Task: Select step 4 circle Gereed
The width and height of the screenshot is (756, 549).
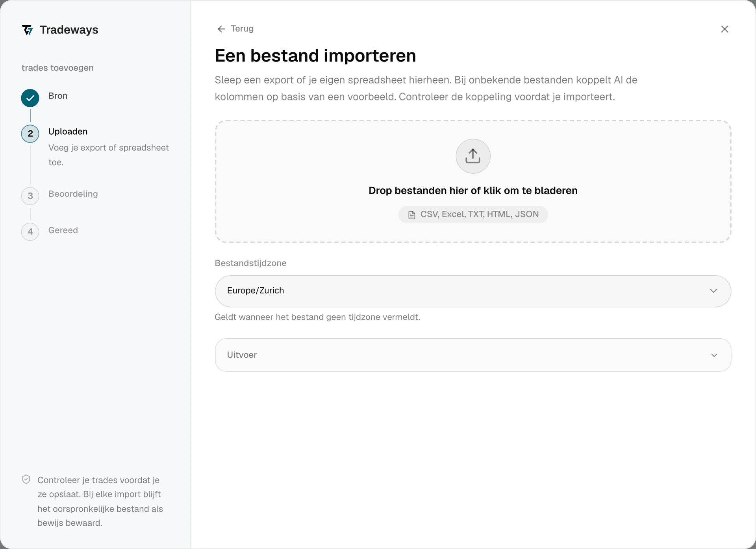Action: [30, 232]
